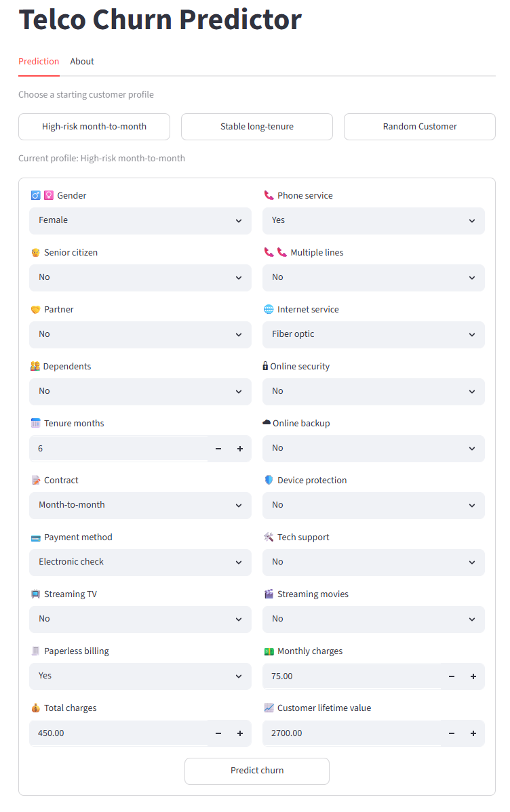
Task: Click plus icon on Monthly charges
Action: 473,676
